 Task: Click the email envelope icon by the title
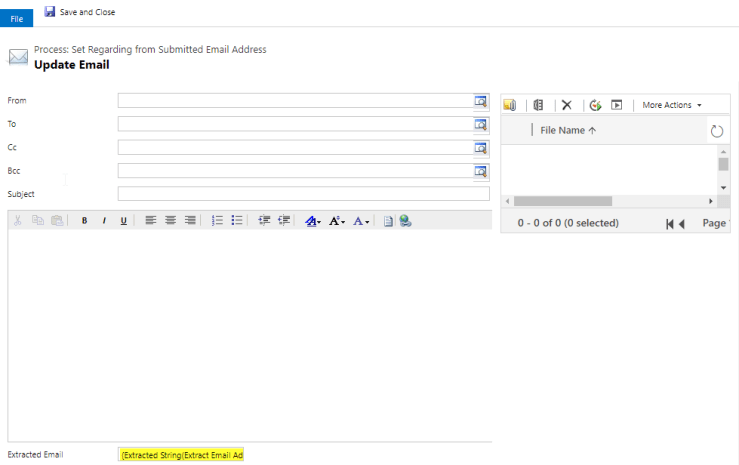tap(18, 57)
